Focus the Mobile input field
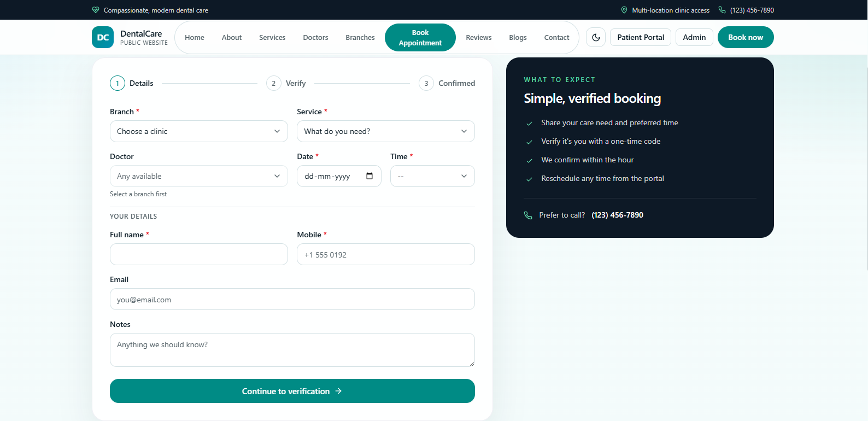This screenshot has height=421, width=868. [386, 254]
